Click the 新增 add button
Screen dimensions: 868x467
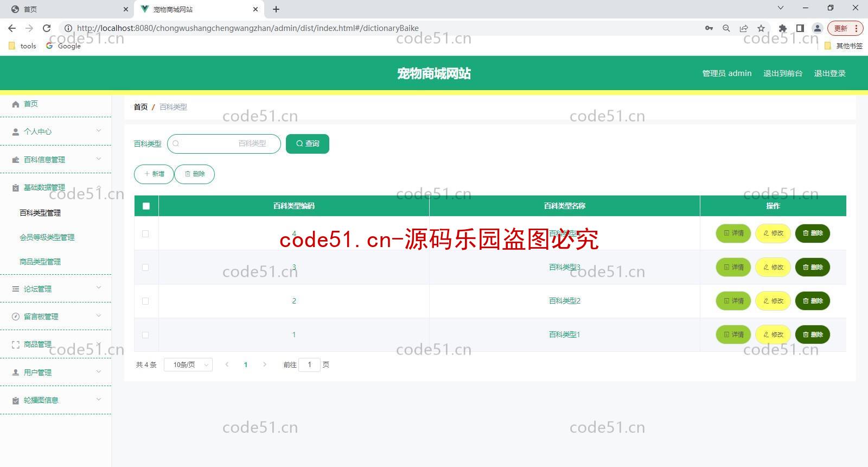[x=154, y=174]
